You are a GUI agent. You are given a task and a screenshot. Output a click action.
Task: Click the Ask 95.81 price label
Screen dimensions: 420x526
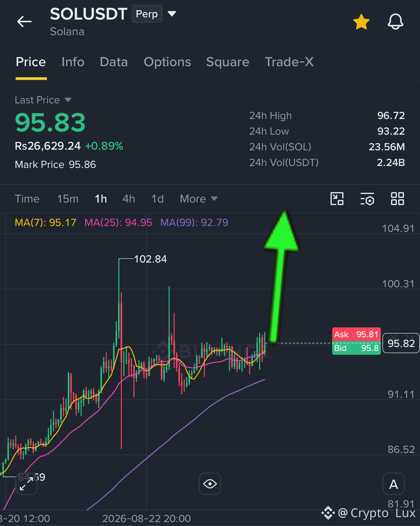pyautogui.click(x=356, y=335)
